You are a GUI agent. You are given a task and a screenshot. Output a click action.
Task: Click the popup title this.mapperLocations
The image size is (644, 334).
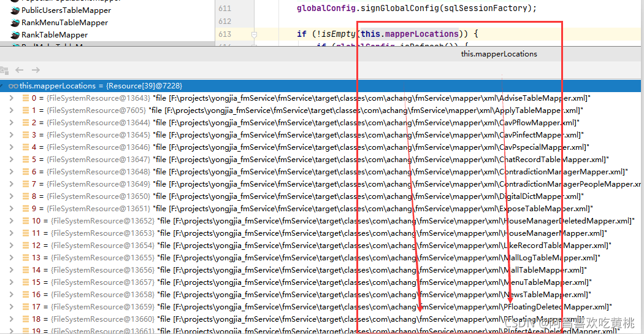(499, 54)
